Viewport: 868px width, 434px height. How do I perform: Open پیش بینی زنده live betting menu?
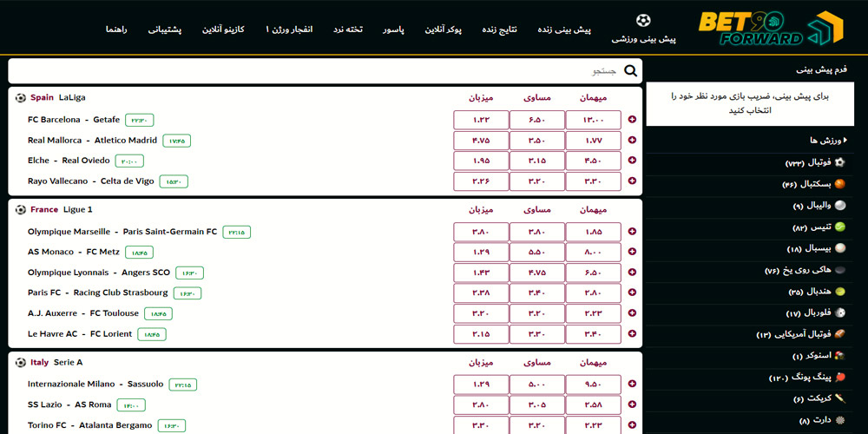tap(564, 30)
